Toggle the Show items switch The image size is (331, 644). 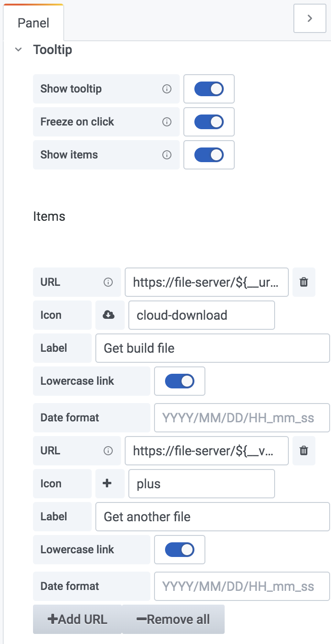(x=209, y=155)
